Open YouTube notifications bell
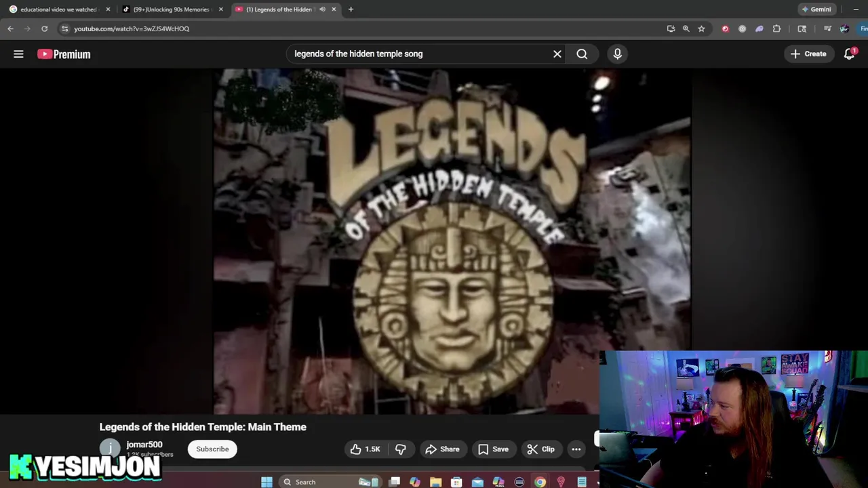The width and height of the screenshot is (868, 488). 849,54
